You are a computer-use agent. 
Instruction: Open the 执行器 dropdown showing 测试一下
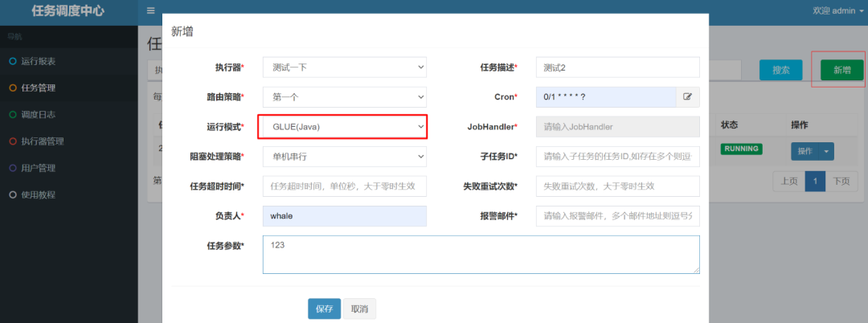344,67
